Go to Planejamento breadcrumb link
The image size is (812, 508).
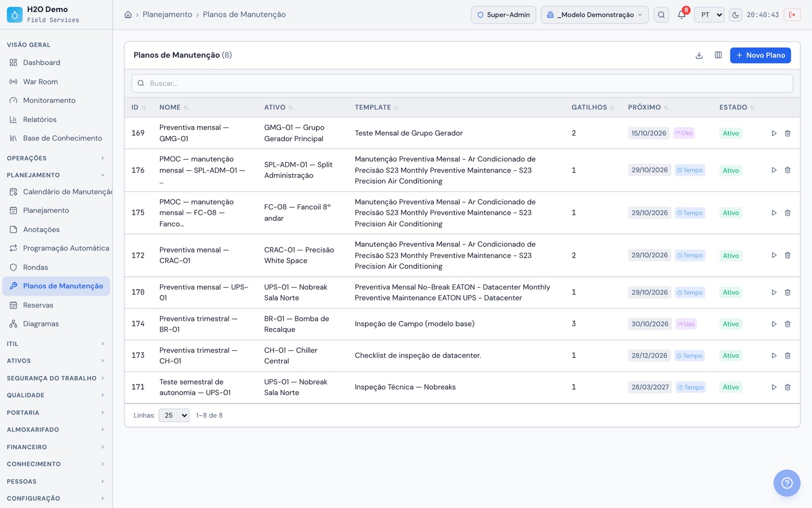tap(167, 15)
